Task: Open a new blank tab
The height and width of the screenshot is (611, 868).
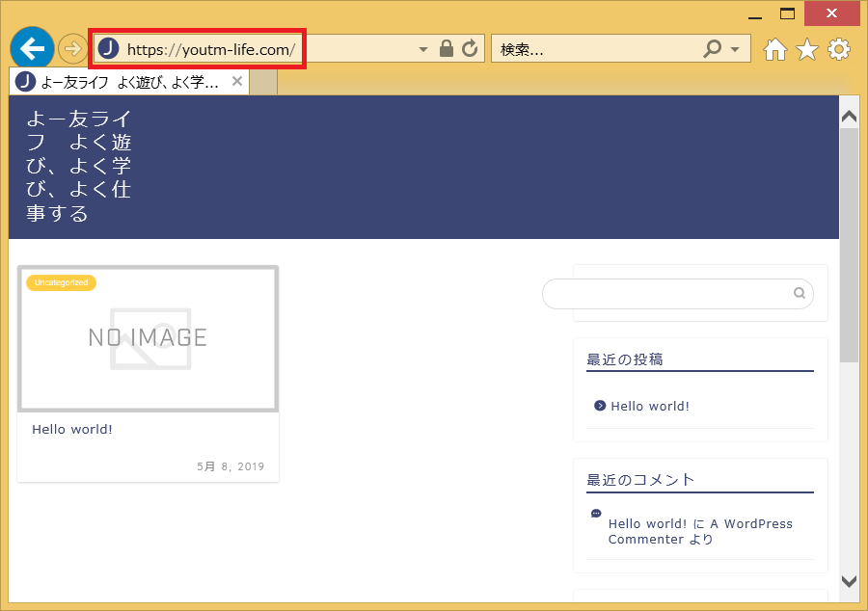Action: pos(263,82)
